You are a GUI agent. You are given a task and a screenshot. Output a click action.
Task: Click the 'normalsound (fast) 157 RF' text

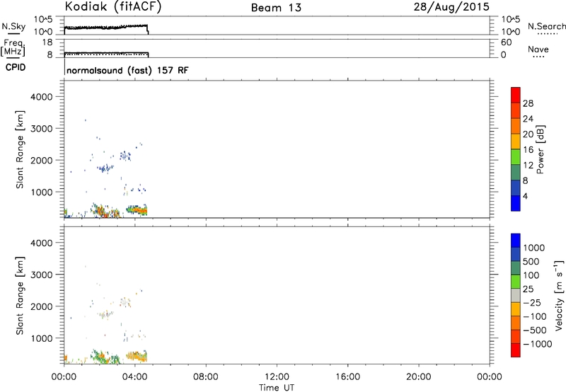pyautogui.click(x=127, y=70)
